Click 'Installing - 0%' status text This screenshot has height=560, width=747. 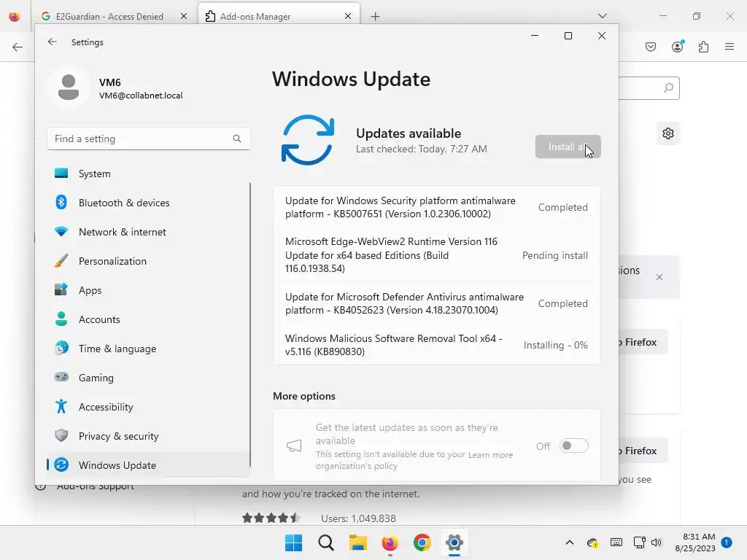(555, 345)
